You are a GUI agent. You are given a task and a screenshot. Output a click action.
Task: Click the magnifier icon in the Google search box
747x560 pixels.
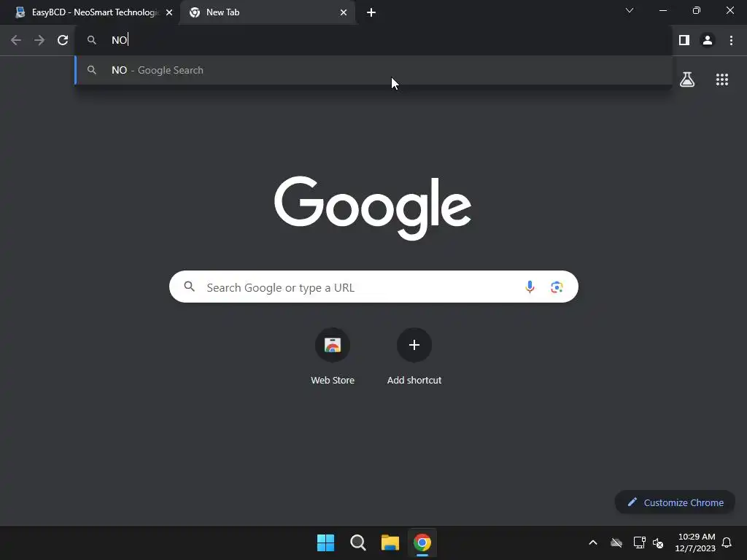(x=190, y=287)
